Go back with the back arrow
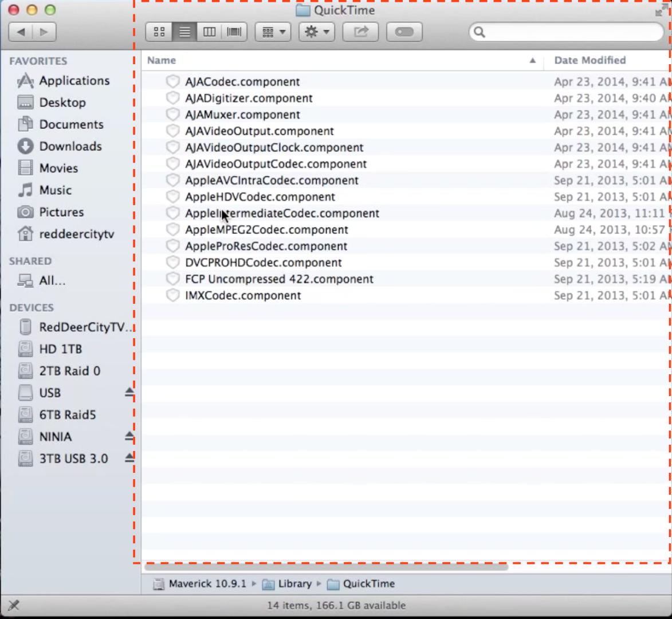The height and width of the screenshot is (619, 672). tap(21, 32)
